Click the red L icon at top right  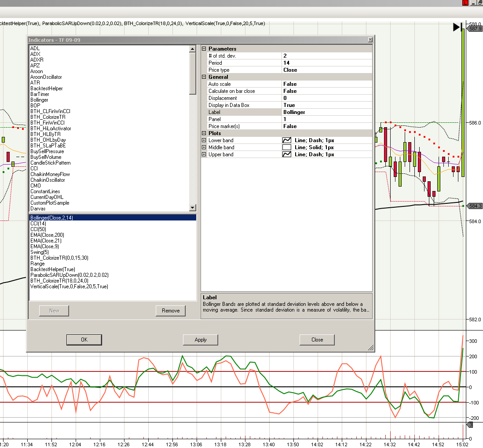(465, 3)
